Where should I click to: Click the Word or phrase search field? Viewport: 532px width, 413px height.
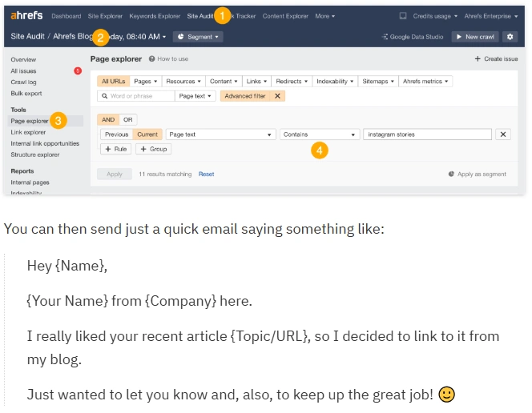pos(136,96)
